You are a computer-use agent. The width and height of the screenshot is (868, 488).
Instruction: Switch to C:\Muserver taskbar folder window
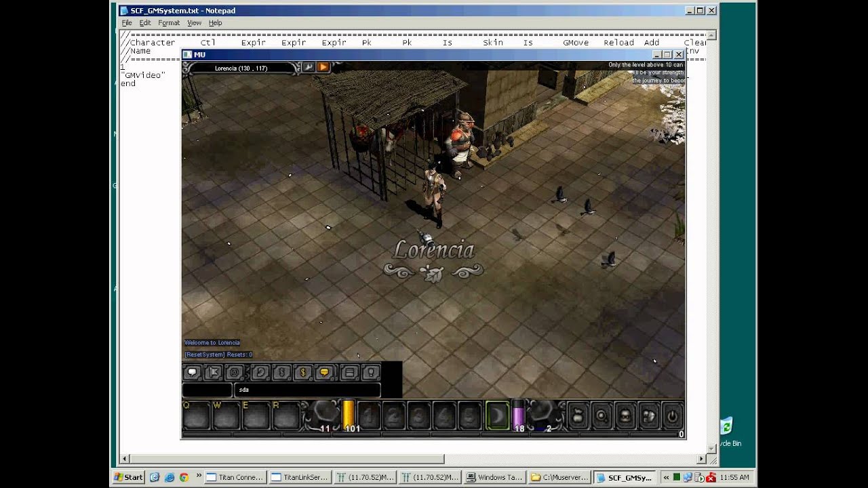coord(559,477)
